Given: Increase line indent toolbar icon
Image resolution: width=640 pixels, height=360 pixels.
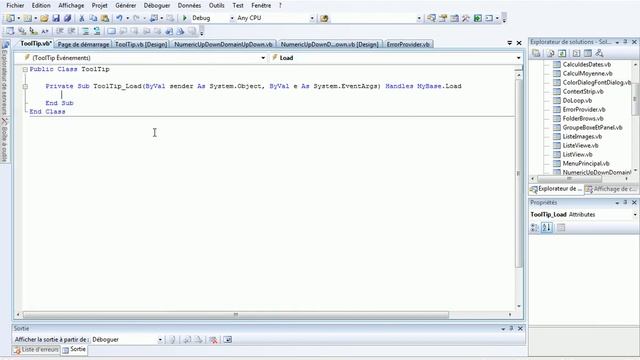Looking at the screenshot, I should coord(71,31).
